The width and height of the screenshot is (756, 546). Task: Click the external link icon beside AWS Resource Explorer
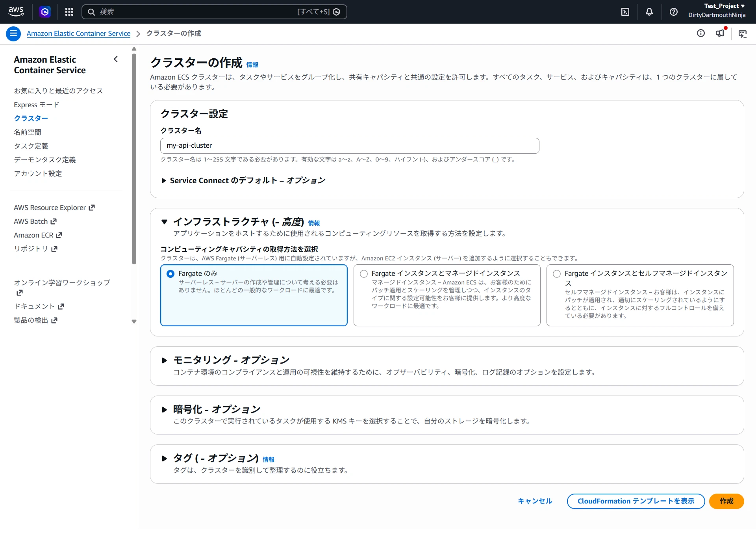coord(92,208)
